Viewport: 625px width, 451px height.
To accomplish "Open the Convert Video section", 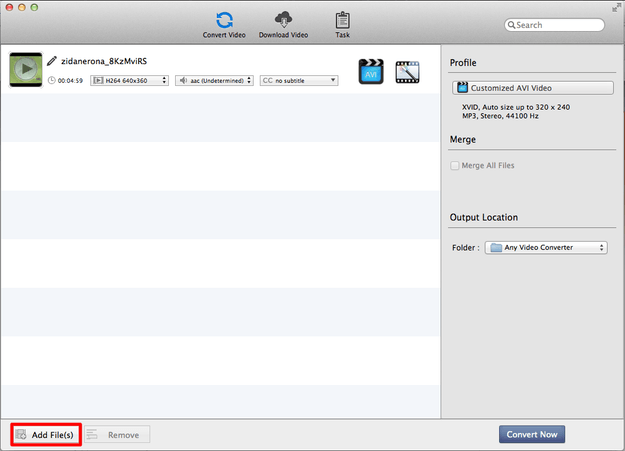I will pos(224,25).
